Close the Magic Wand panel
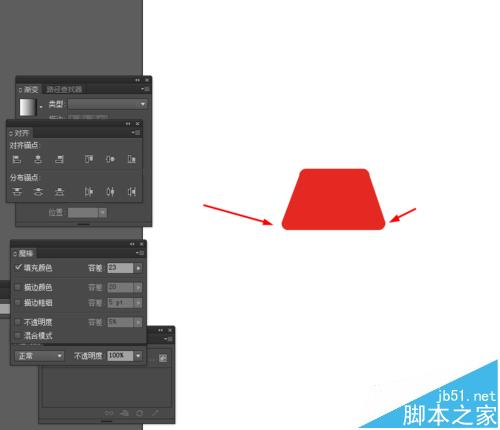 (142, 244)
